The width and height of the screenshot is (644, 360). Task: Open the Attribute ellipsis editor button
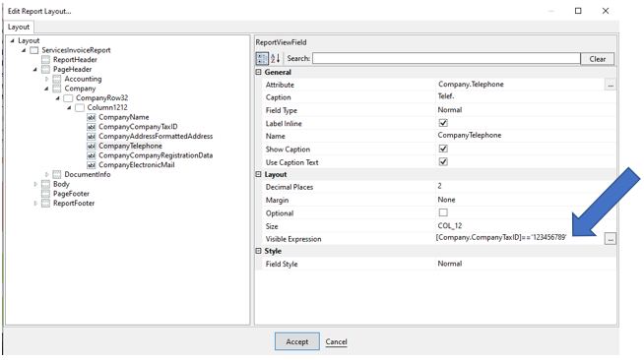(x=611, y=85)
